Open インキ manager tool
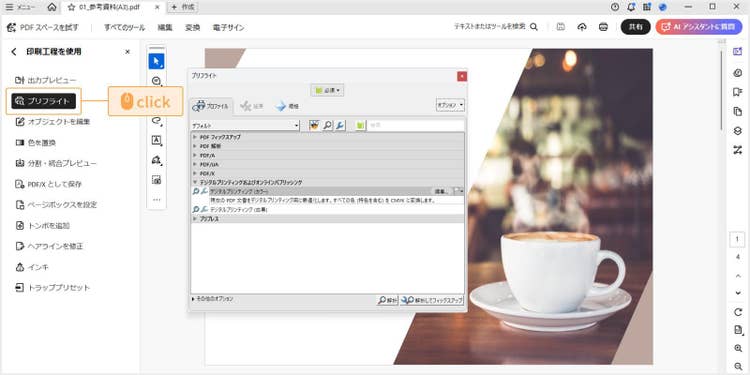The width and height of the screenshot is (750, 375). pyautogui.click(x=32, y=267)
